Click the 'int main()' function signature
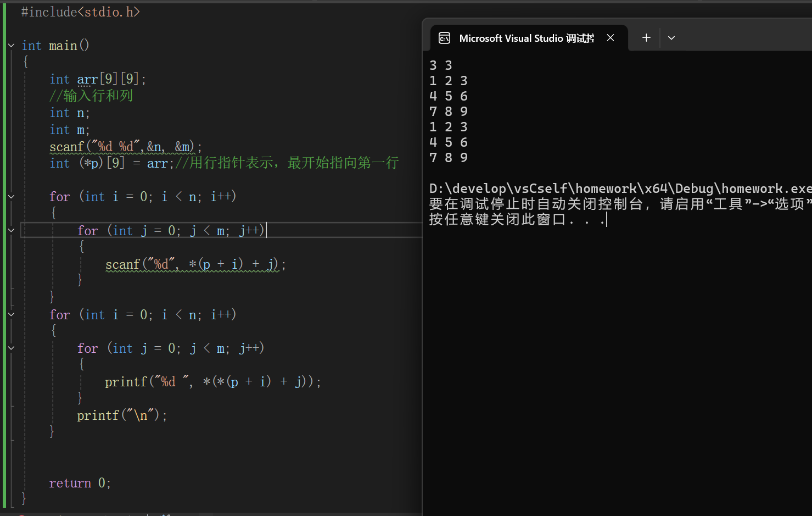Image resolution: width=812 pixels, height=516 pixels. (x=55, y=46)
